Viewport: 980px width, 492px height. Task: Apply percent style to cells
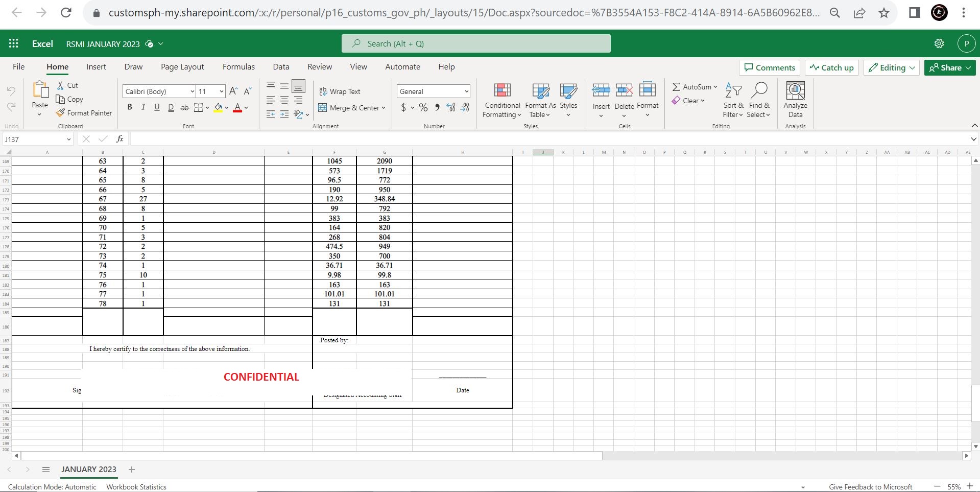pos(423,107)
